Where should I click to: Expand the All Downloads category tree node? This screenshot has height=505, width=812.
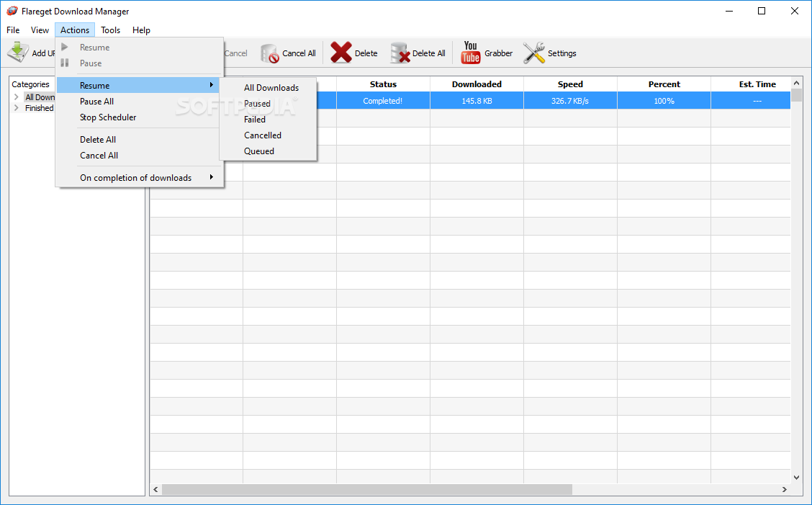tap(17, 97)
